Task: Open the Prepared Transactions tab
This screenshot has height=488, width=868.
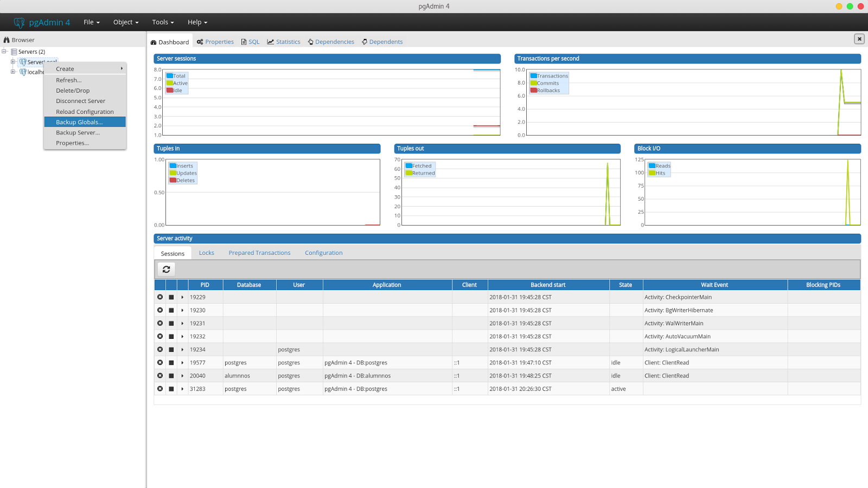Action: click(259, 253)
